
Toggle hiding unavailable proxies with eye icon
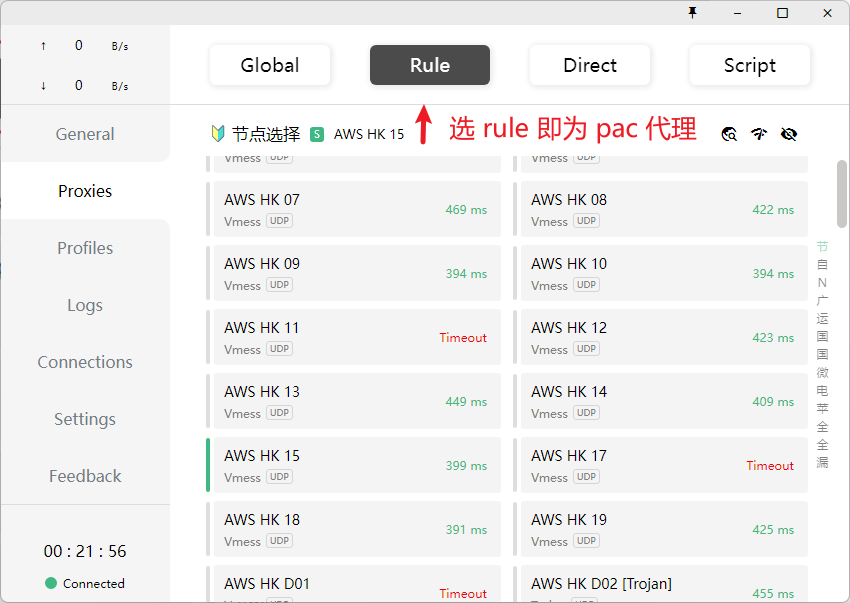point(789,134)
